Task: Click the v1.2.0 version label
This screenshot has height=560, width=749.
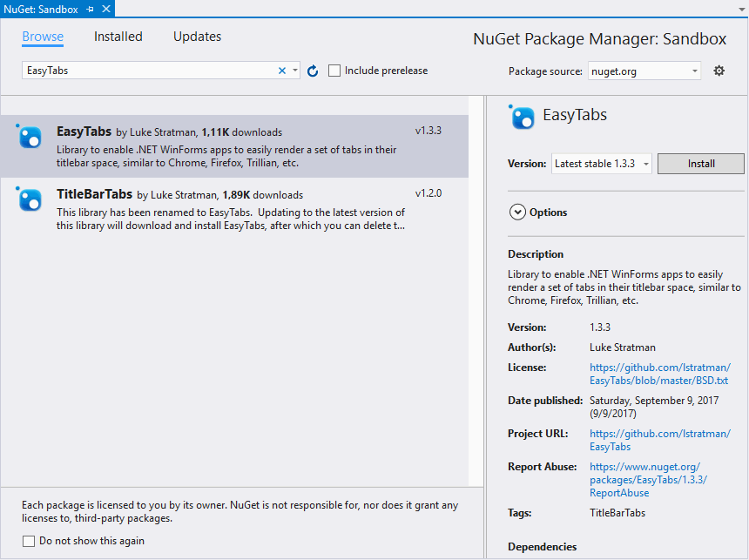Action: point(428,193)
